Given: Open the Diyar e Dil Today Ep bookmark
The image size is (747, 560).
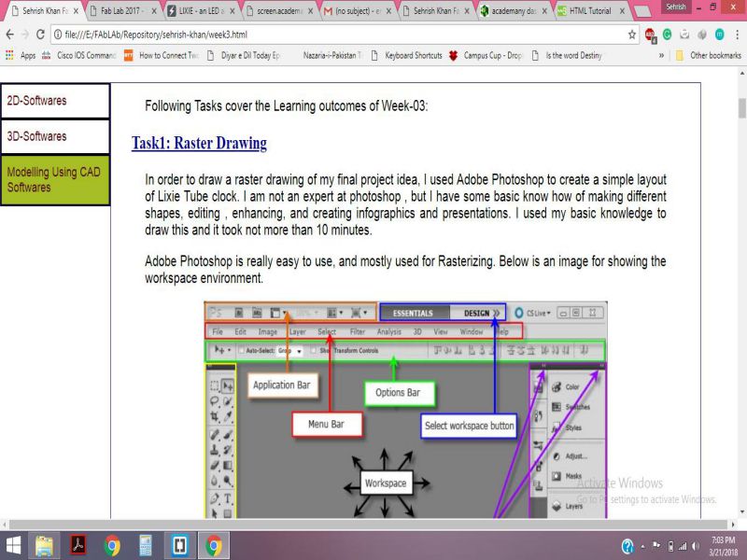Looking at the screenshot, I should pos(244,55).
